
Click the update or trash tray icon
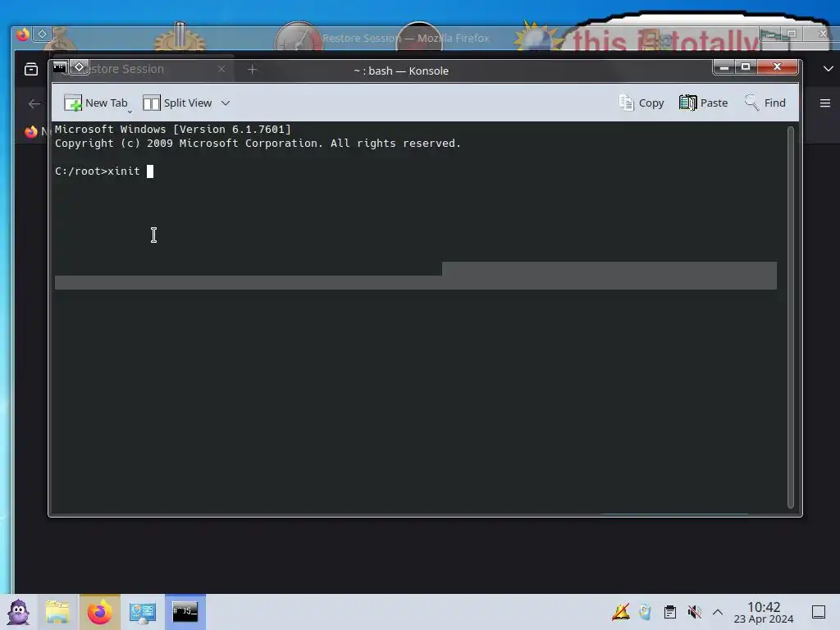tap(645, 612)
